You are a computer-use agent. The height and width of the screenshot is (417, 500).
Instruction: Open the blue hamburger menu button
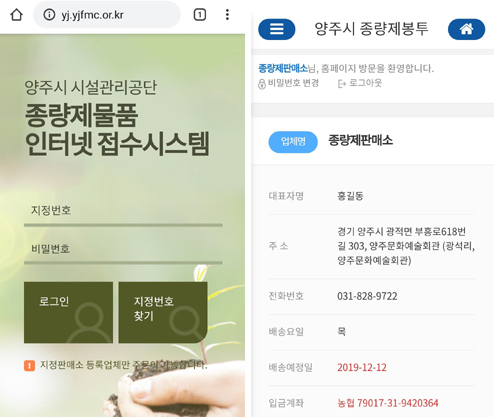pyautogui.click(x=277, y=29)
